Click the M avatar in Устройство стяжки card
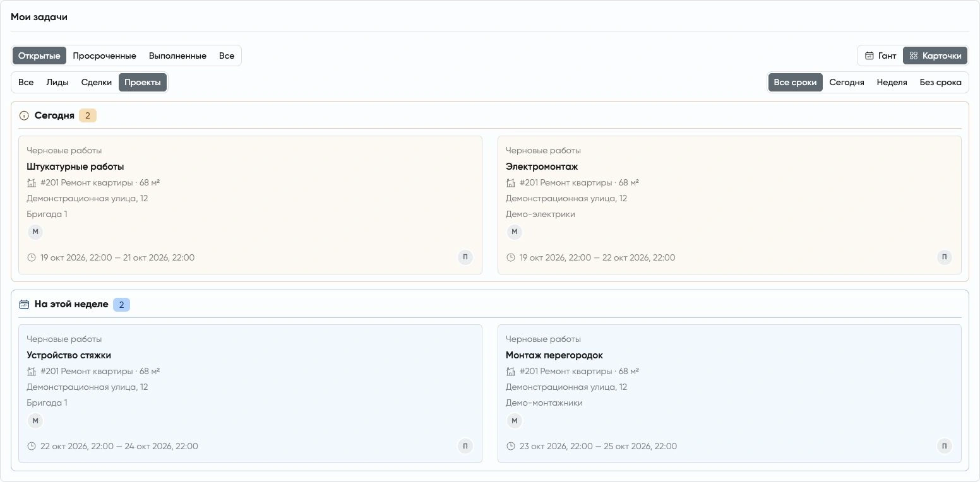 tap(35, 421)
